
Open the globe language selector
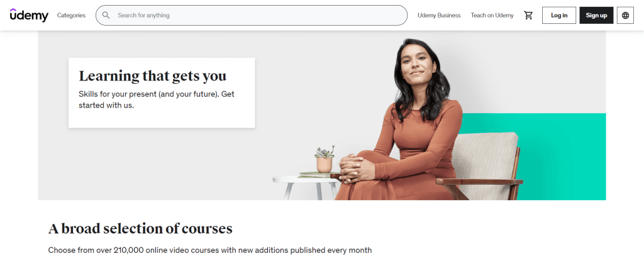pyautogui.click(x=625, y=15)
